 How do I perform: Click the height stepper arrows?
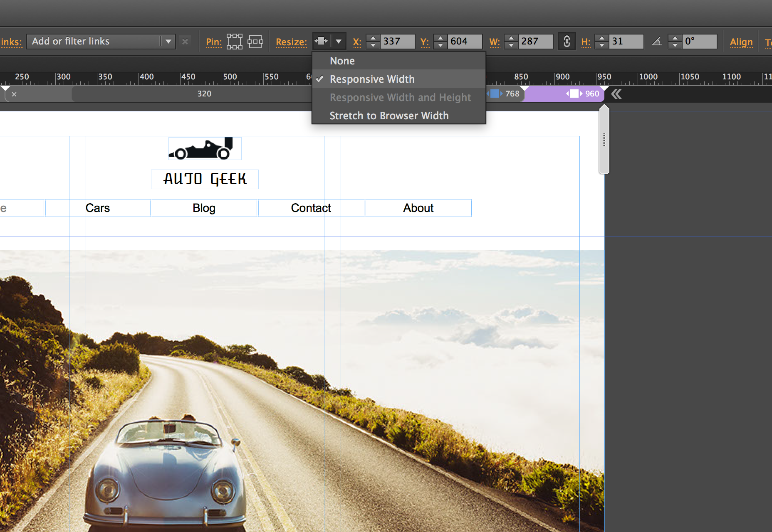602,41
